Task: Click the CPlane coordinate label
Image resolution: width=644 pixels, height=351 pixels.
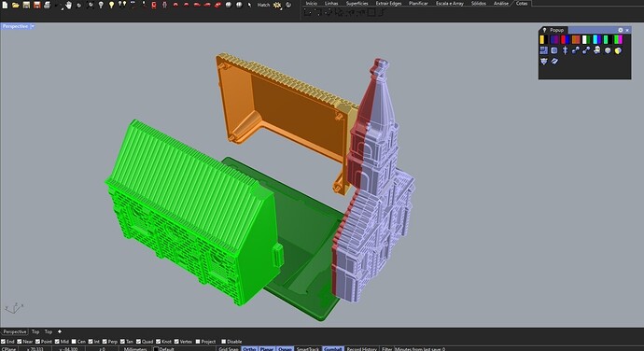Action: (8, 348)
